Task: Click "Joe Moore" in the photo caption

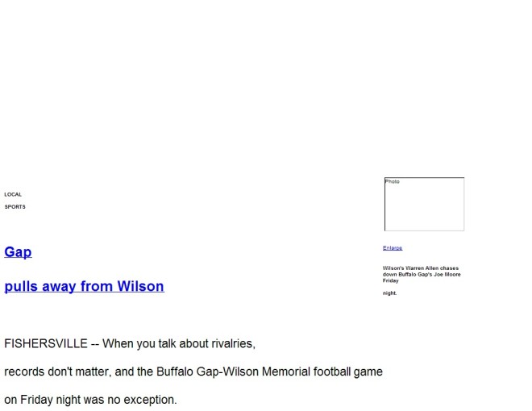Action: pyautogui.click(x=447, y=274)
